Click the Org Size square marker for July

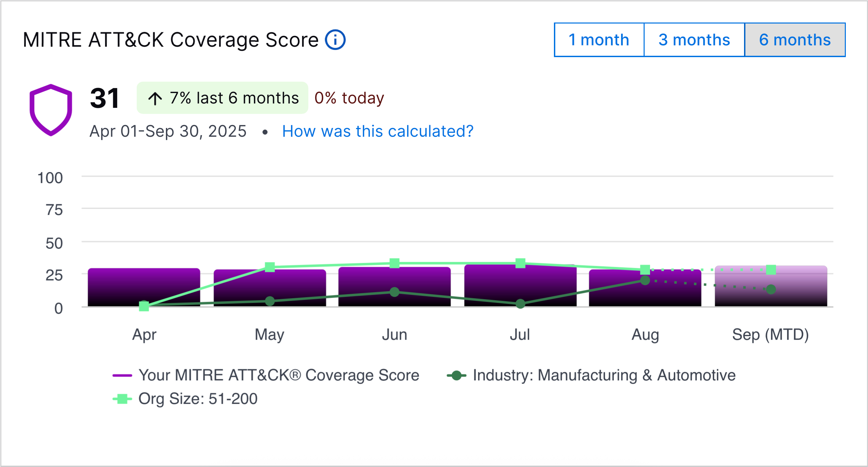point(520,263)
